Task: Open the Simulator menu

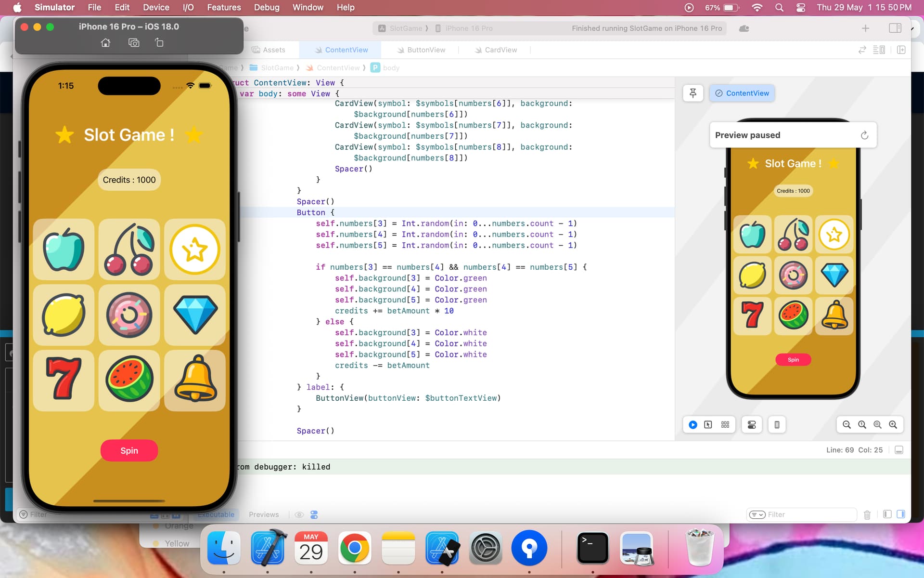Action: coord(54,7)
